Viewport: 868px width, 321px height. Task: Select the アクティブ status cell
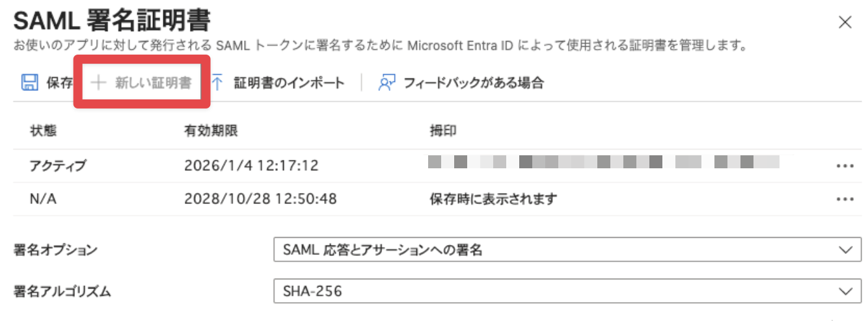point(58,166)
